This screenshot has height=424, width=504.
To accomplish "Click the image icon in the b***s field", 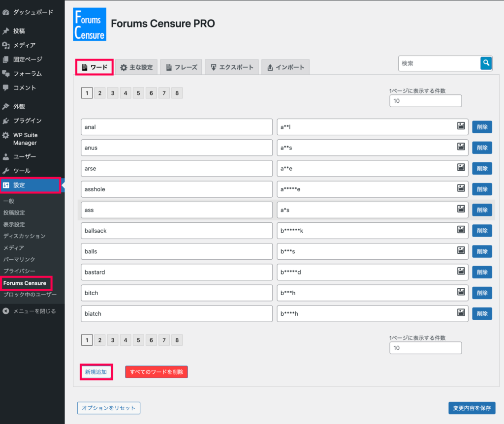I will 461,250.
